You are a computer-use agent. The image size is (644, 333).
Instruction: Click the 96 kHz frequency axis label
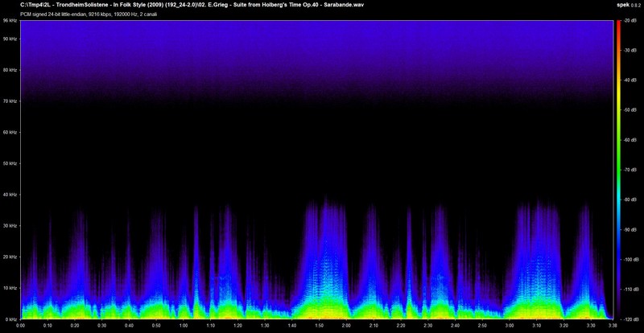[10, 20]
